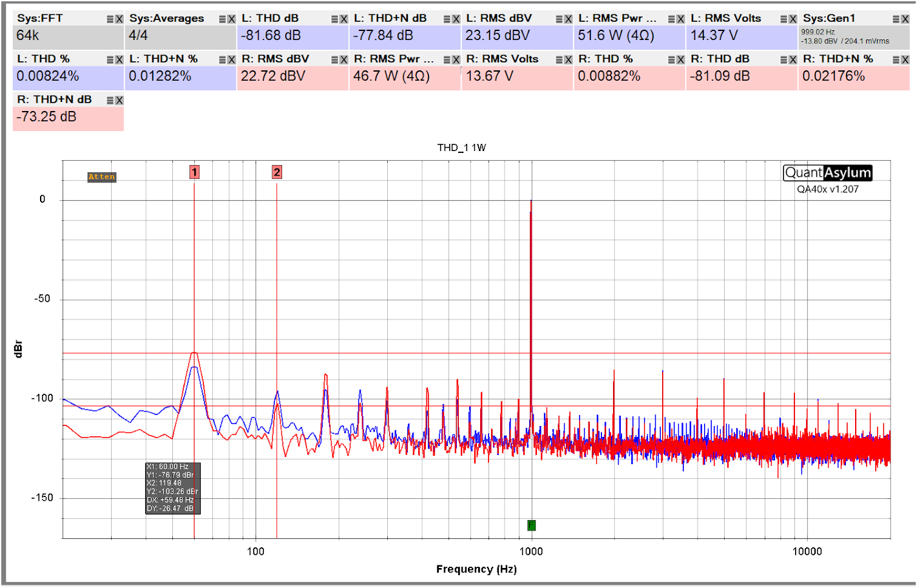Image resolution: width=917 pixels, height=588 pixels.
Task: Close the R: THD % tile
Action: pyautogui.click(x=681, y=60)
